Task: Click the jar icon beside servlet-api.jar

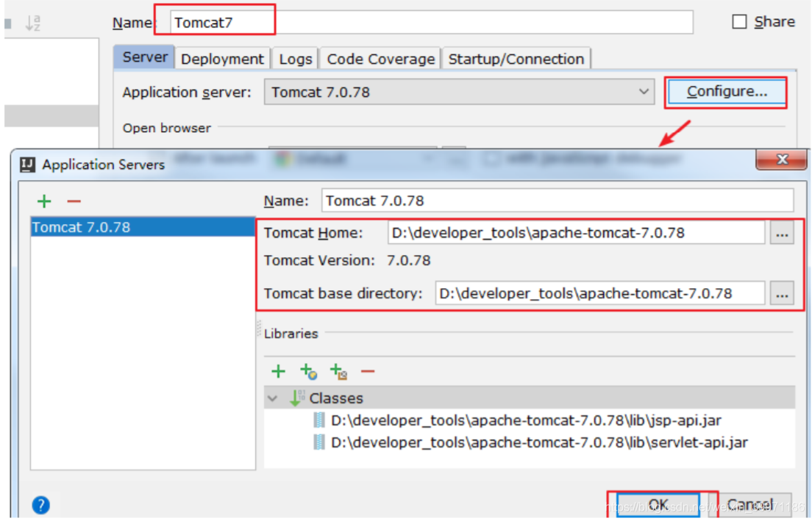Action: pyautogui.click(x=319, y=442)
